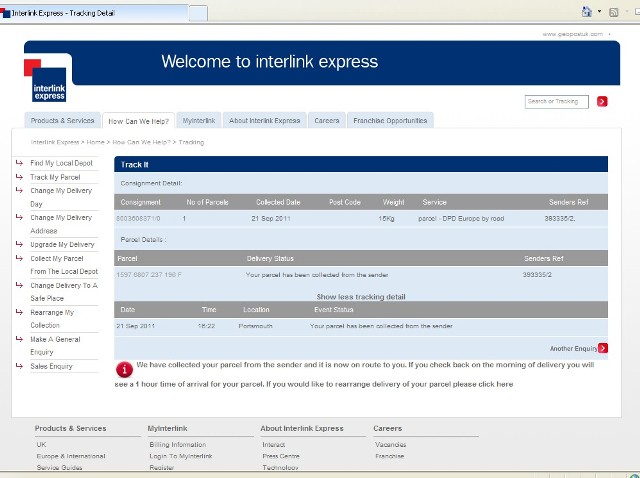Click How Can We Help? breadcrumb link
The height and width of the screenshot is (478, 640).
click(x=141, y=142)
